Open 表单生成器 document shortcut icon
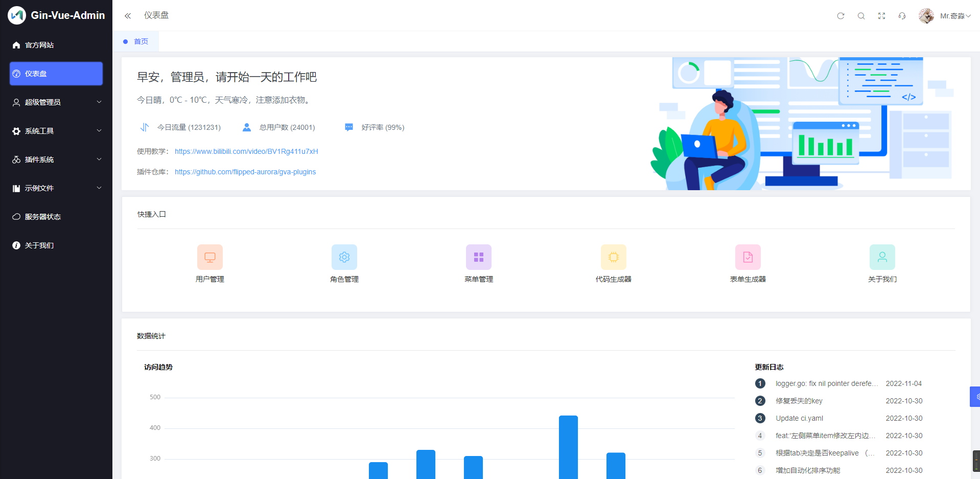The image size is (980, 479). coord(748,257)
